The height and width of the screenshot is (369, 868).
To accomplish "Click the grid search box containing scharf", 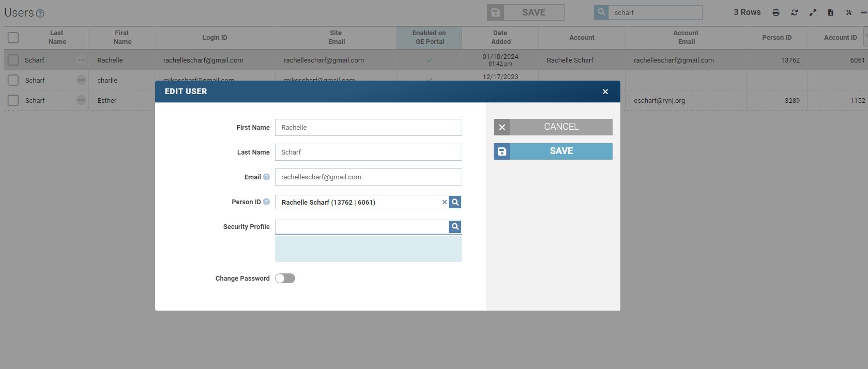I will (655, 12).
